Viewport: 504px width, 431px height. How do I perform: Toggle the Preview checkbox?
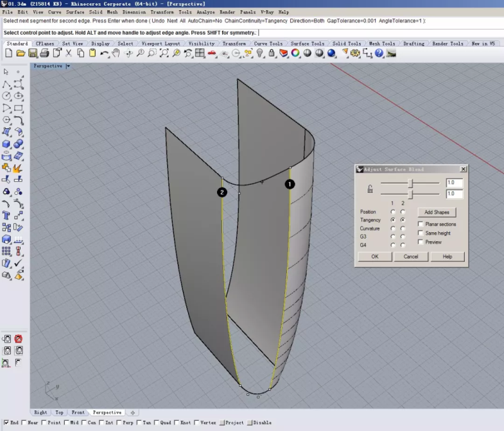click(x=421, y=242)
